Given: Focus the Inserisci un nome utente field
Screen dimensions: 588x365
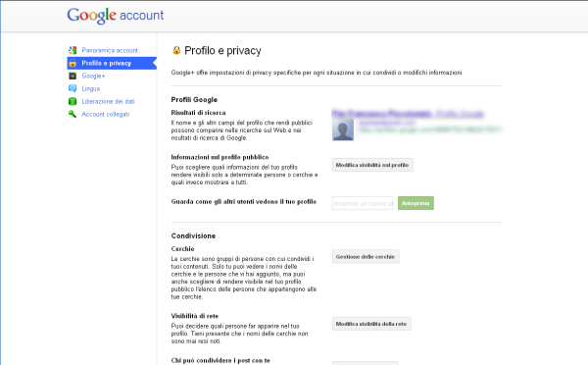Looking at the screenshot, I should click(363, 203).
